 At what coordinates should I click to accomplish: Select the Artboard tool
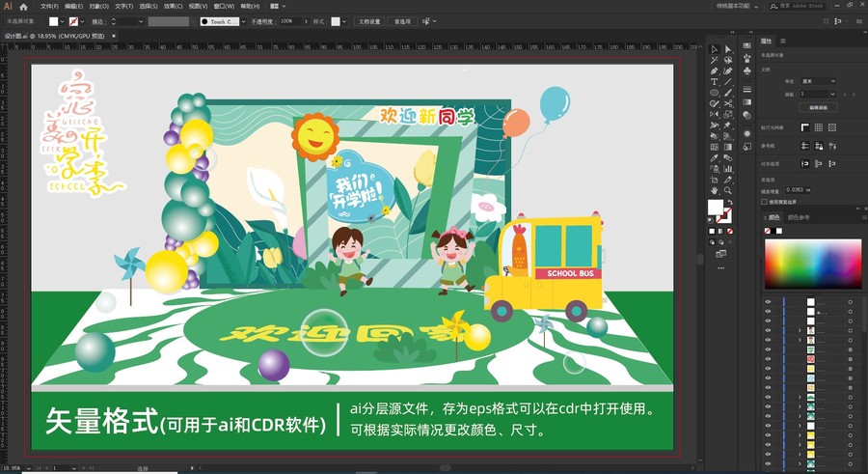[x=714, y=179]
